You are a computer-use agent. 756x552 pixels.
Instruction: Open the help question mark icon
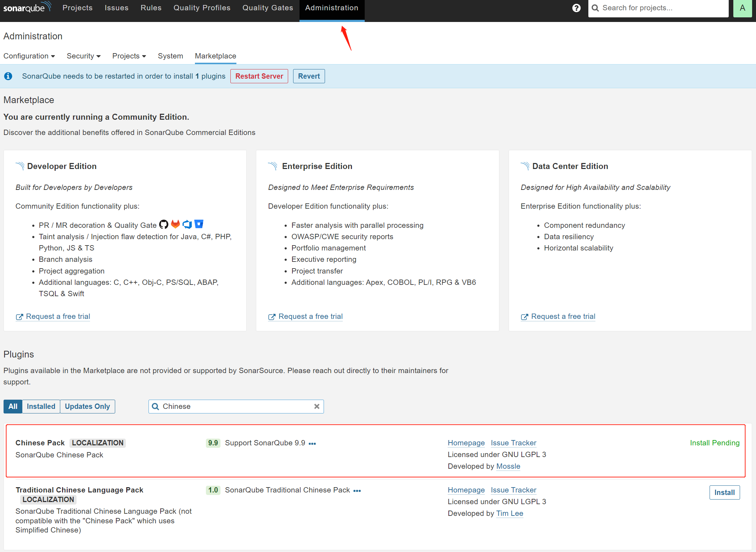(x=576, y=8)
